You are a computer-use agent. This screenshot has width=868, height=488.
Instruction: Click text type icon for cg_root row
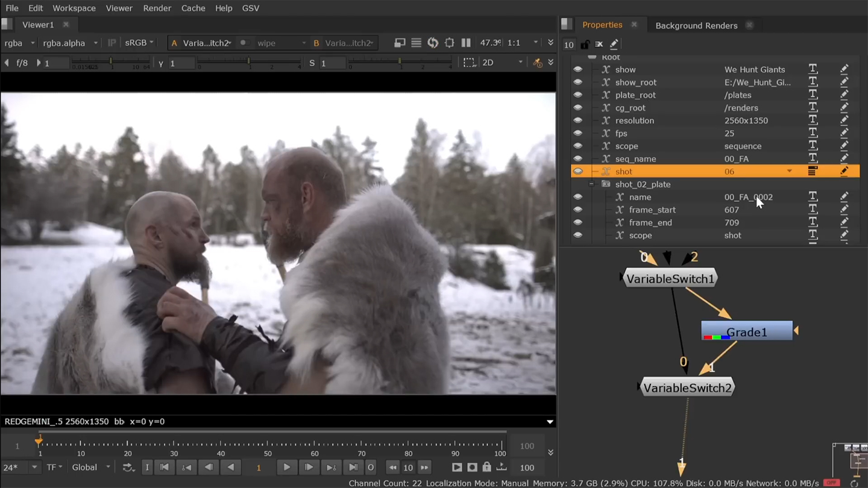pyautogui.click(x=813, y=108)
